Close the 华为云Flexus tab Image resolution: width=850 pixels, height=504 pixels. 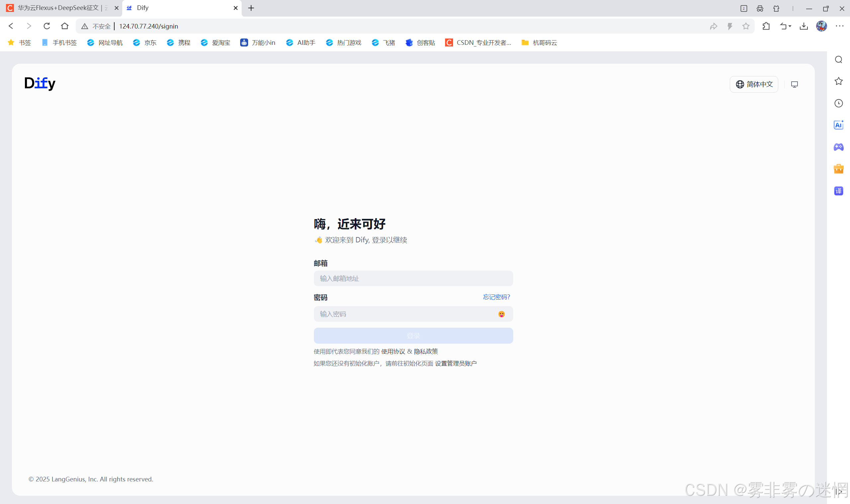116,8
